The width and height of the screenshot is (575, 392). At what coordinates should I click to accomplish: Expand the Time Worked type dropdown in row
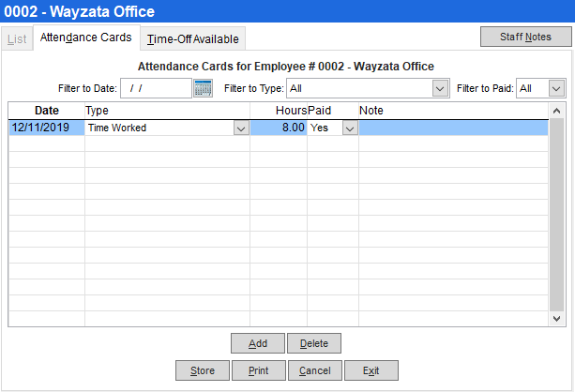[x=240, y=128]
